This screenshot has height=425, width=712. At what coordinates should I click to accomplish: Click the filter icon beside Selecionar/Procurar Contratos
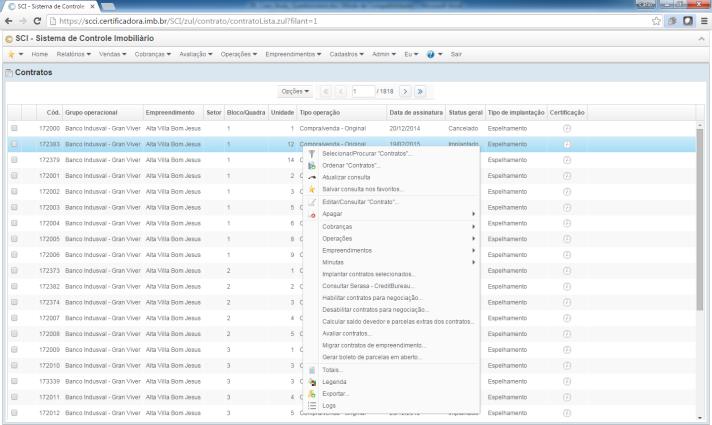[x=312, y=154]
